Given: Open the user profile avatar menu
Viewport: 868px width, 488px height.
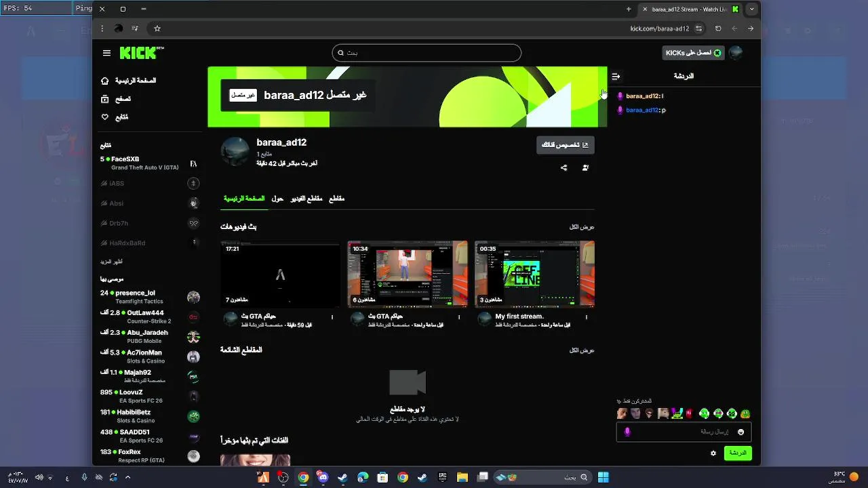Looking at the screenshot, I should point(736,53).
